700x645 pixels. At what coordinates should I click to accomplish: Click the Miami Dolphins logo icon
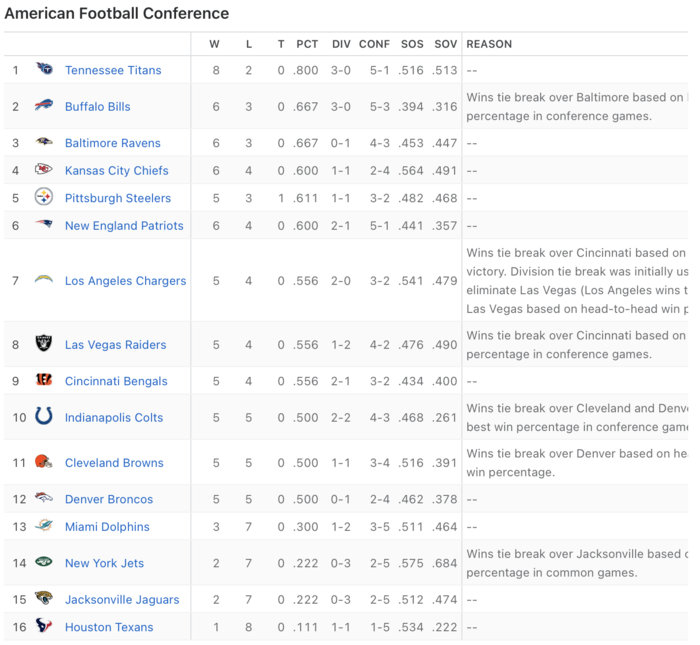[44, 525]
